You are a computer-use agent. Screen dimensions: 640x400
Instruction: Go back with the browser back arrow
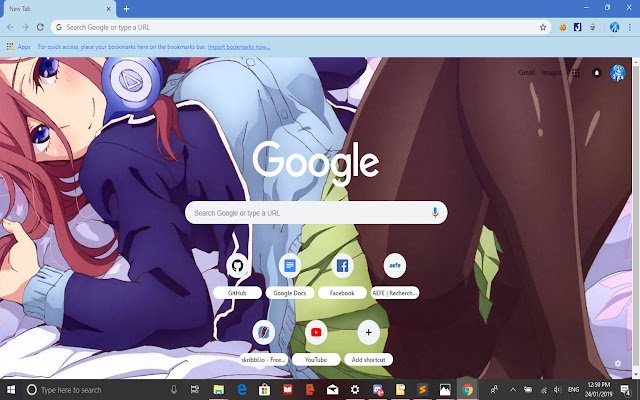[10, 27]
